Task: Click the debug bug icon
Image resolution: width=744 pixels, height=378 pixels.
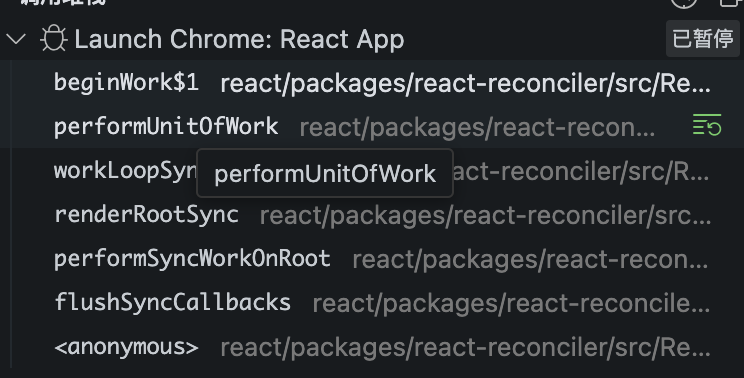Action: [53, 38]
